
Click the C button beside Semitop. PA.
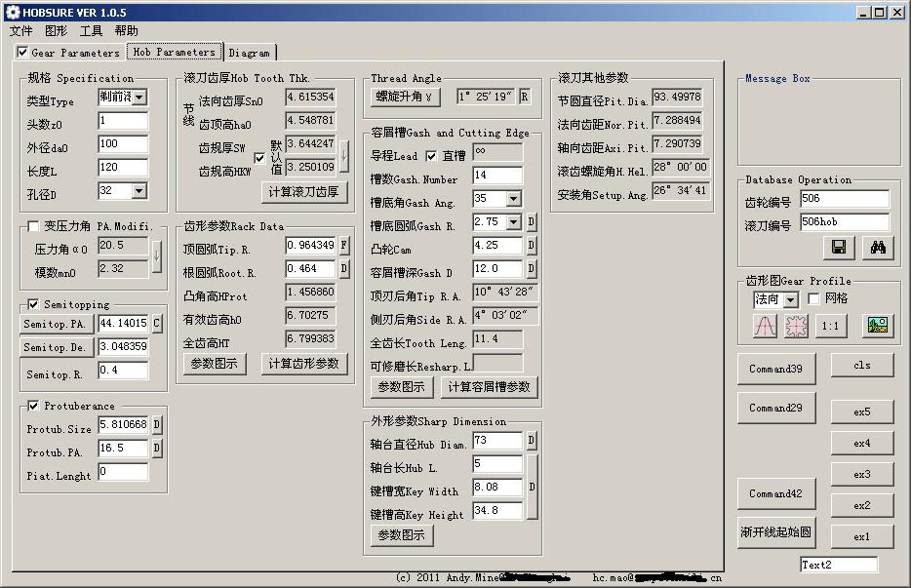coord(156,323)
